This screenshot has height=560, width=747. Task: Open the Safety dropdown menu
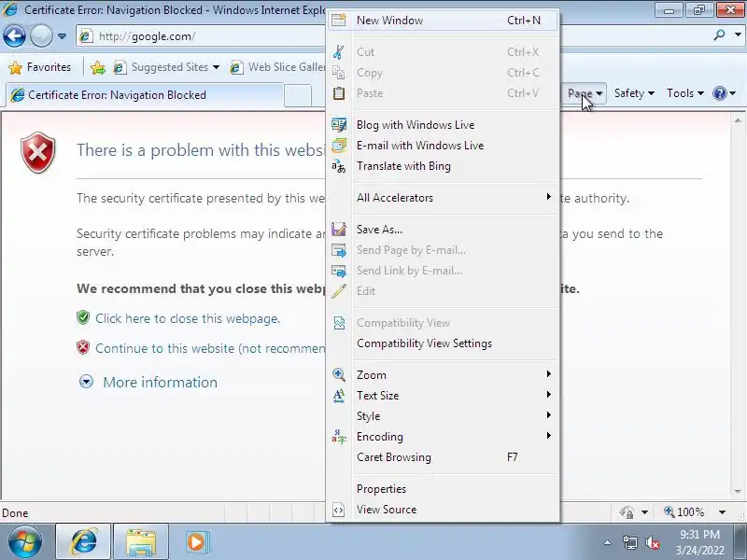[x=634, y=93]
